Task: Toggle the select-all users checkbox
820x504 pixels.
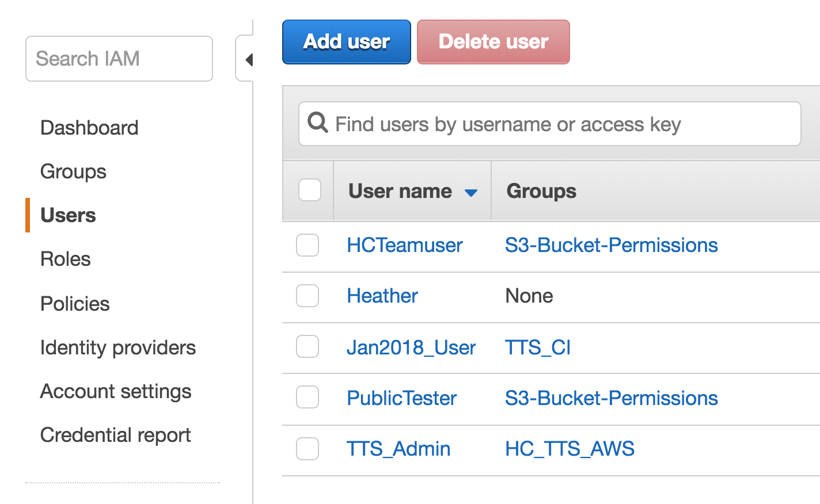Action: tap(310, 190)
